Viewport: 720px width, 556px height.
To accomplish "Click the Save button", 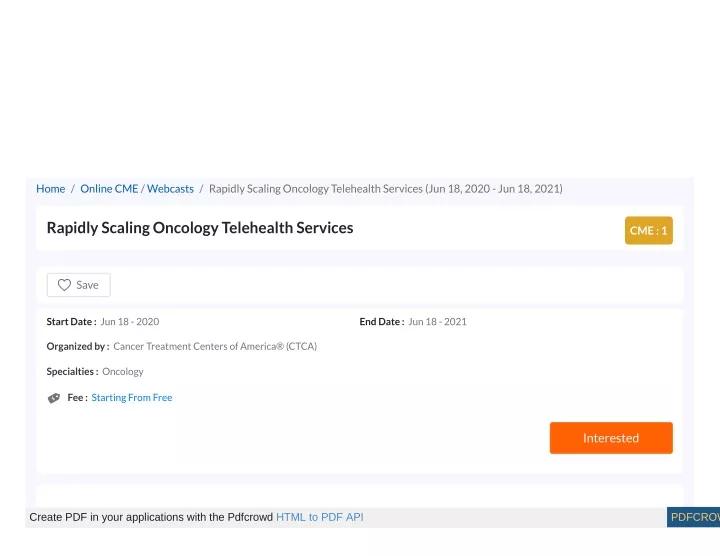I will (79, 285).
